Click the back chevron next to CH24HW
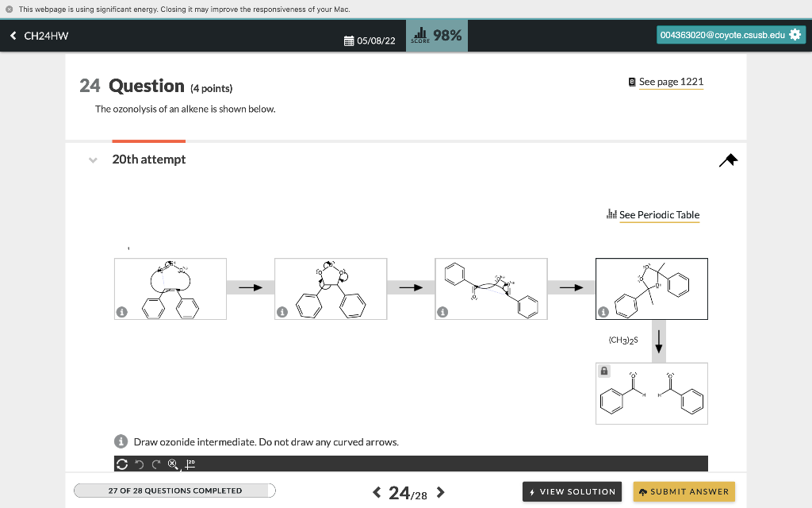 (11, 35)
